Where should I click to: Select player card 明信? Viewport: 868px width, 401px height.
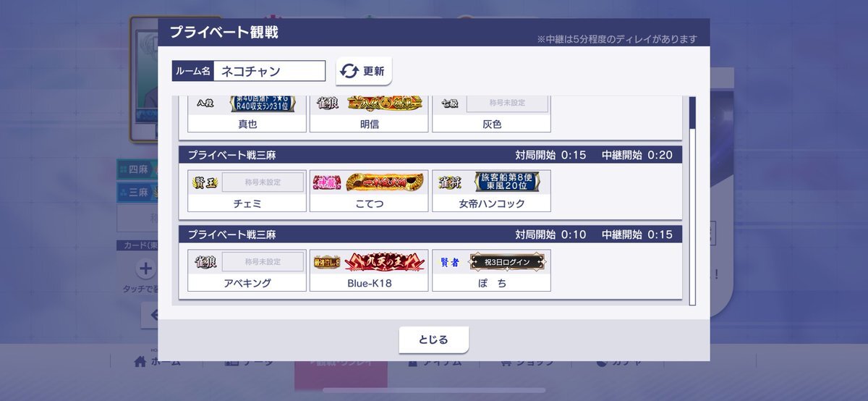tap(369, 114)
